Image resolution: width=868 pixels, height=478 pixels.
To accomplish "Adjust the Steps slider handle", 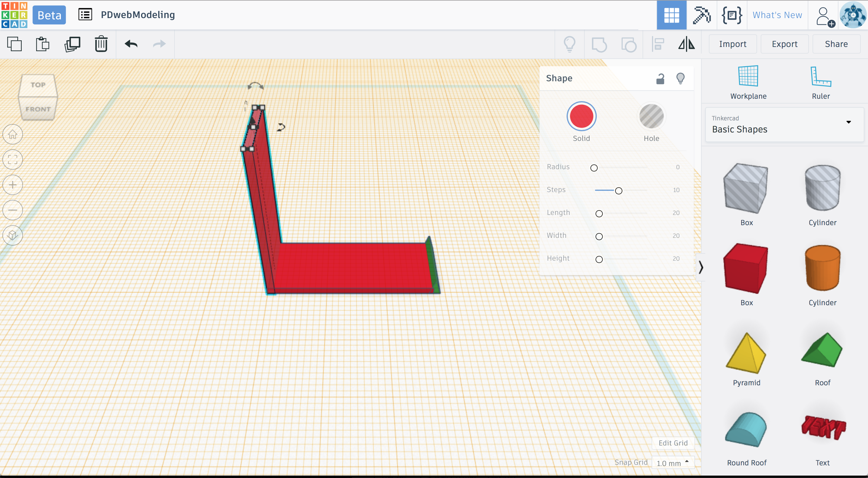I will point(618,191).
